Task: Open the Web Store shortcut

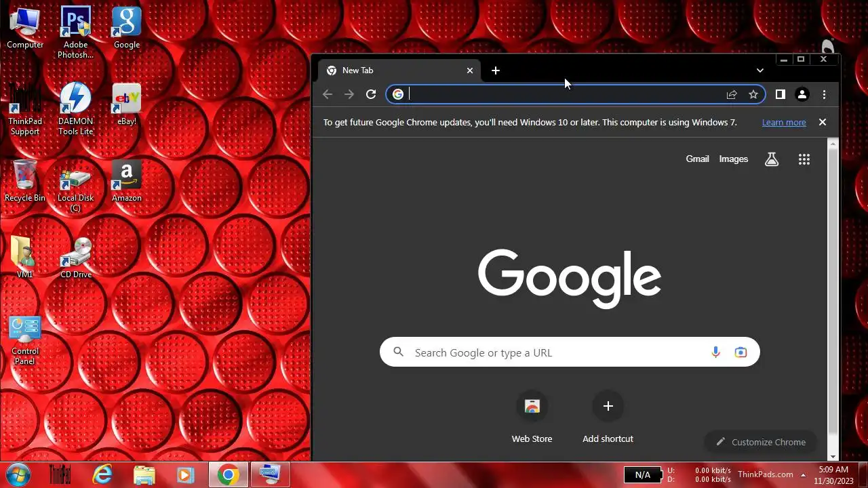Action: point(532,418)
